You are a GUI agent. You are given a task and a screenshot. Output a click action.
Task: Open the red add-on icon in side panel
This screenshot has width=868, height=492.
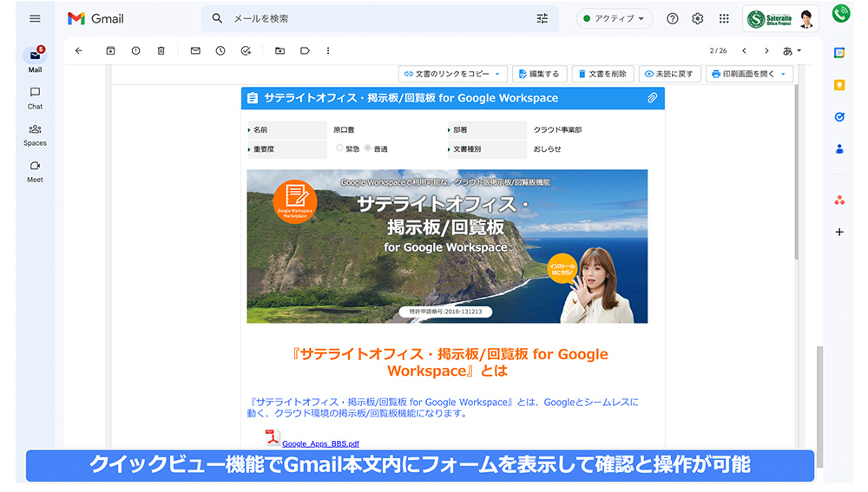pyautogui.click(x=839, y=200)
